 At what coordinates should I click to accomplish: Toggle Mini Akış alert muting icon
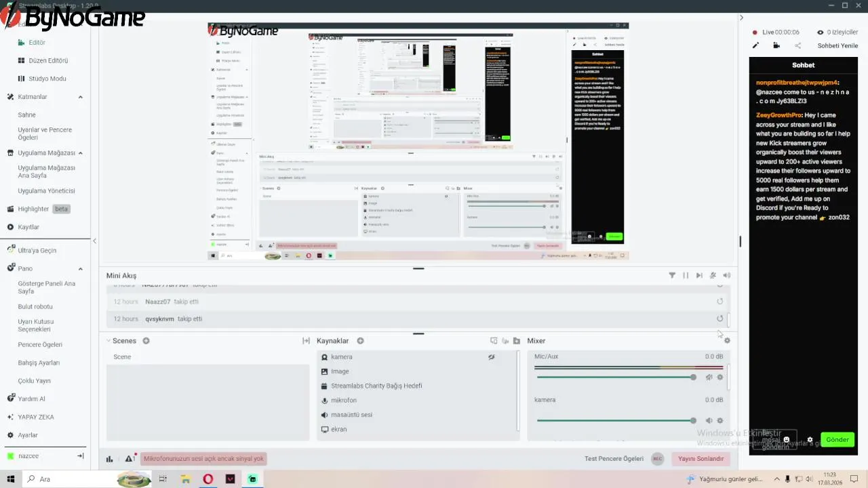(713, 275)
